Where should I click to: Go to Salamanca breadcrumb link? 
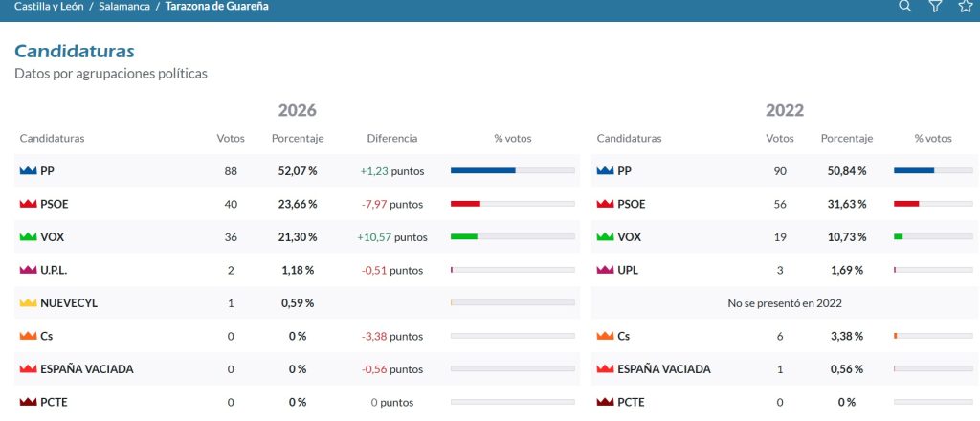tap(123, 7)
